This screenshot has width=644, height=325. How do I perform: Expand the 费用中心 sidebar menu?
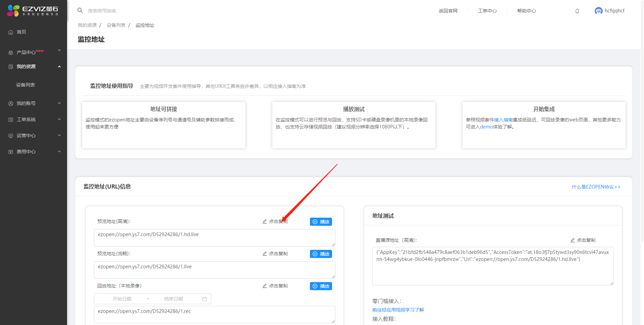point(34,152)
